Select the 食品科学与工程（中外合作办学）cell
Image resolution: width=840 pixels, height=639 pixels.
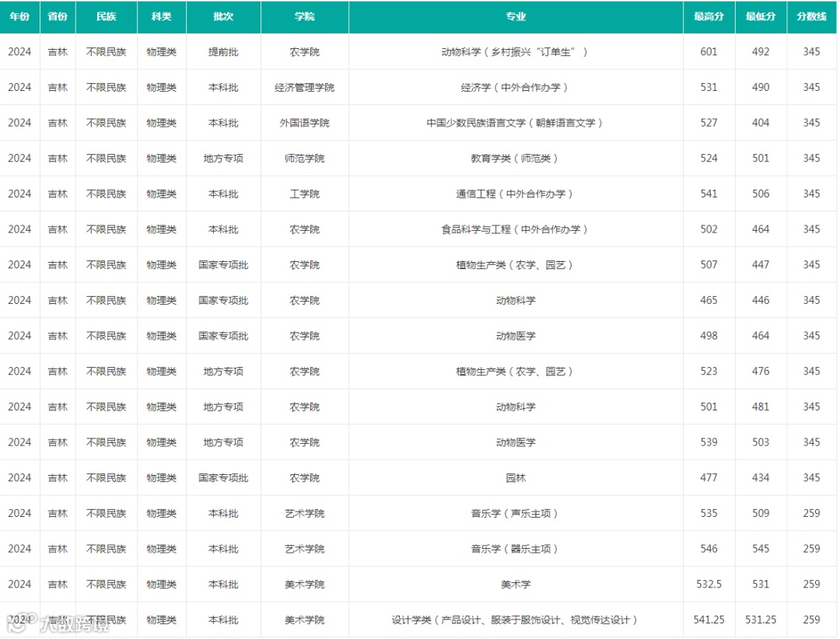516,229
